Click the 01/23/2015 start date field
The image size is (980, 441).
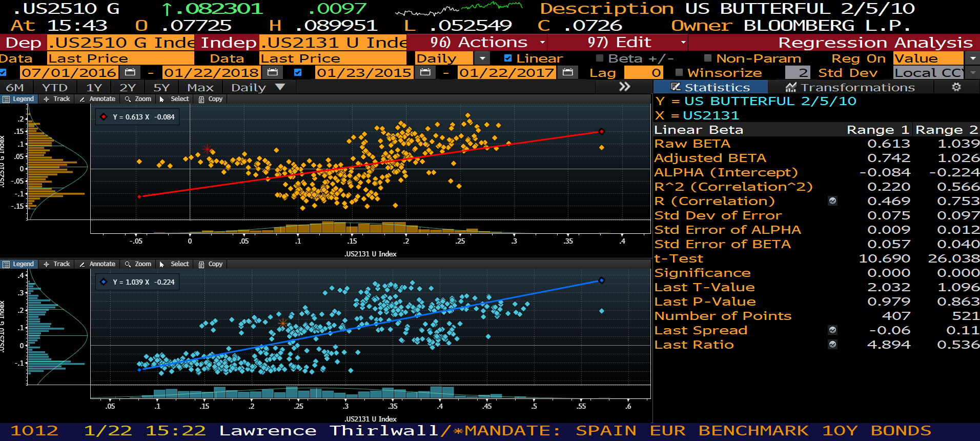pyautogui.click(x=364, y=73)
